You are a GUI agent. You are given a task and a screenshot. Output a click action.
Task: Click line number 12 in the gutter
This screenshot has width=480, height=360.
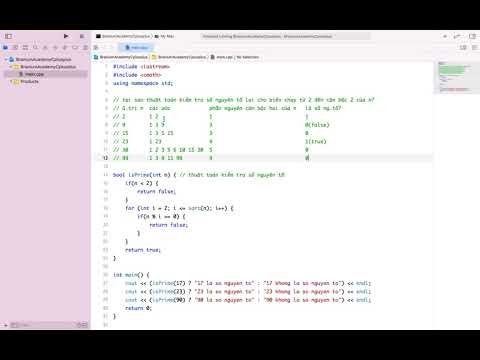(105, 158)
